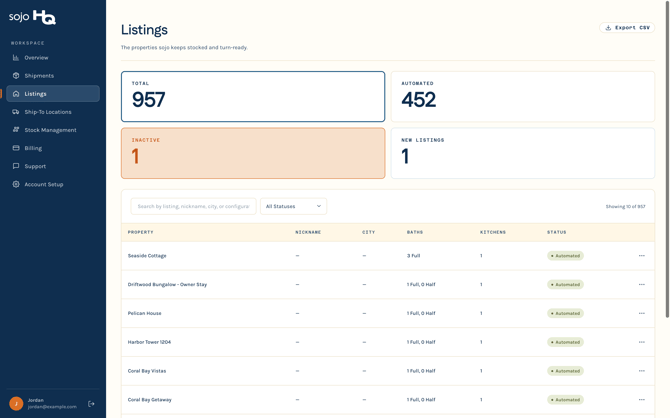Select the Total 957 stat card
Image resolution: width=670 pixels, height=418 pixels.
pyautogui.click(x=253, y=97)
